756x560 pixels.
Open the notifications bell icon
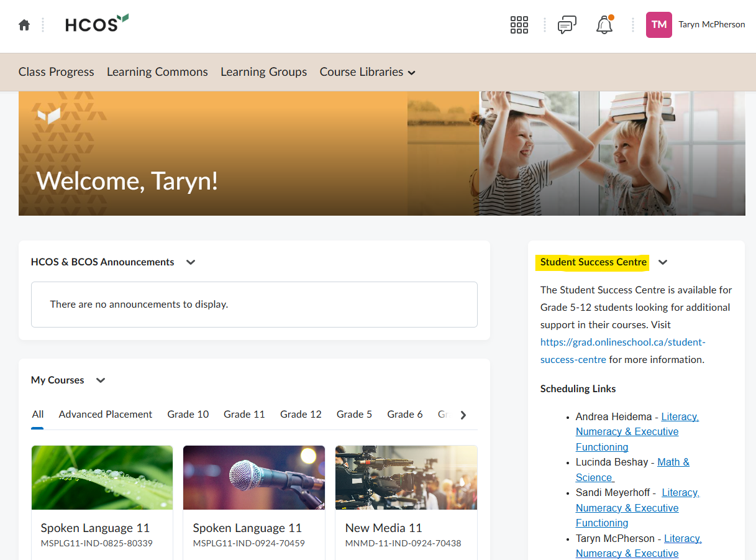click(604, 25)
